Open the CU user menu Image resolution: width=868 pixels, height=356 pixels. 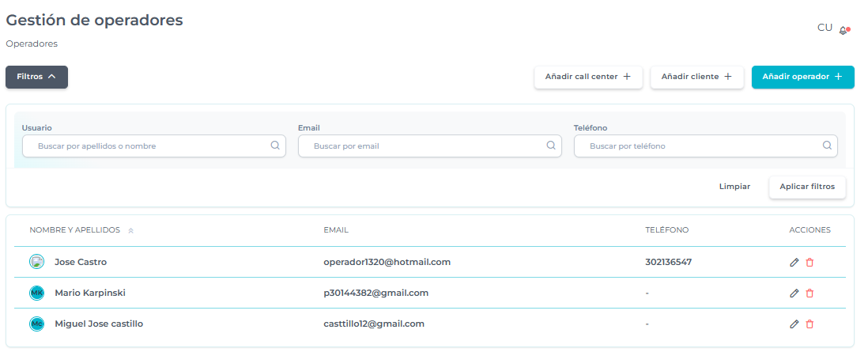[825, 28]
